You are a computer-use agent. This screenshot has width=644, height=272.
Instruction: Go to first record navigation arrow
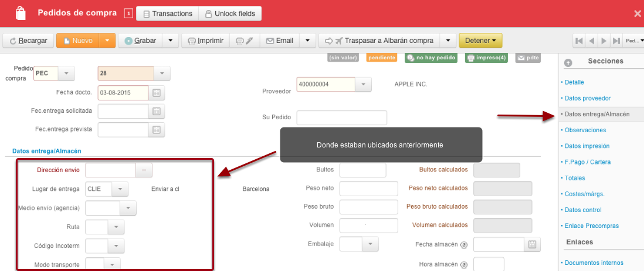579,41
